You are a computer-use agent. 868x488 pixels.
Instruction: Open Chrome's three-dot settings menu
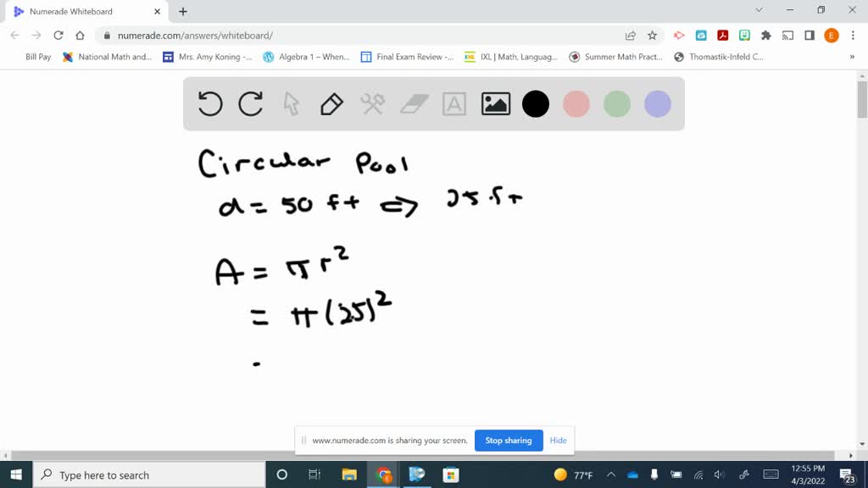[852, 35]
